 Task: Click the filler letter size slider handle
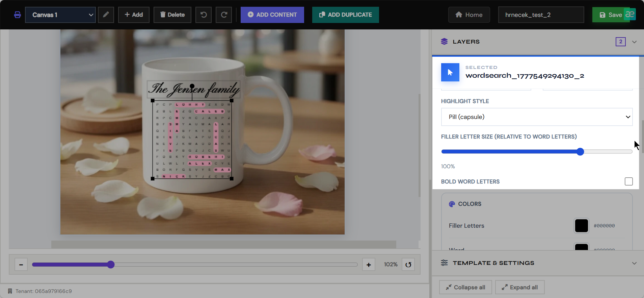click(580, 152)
